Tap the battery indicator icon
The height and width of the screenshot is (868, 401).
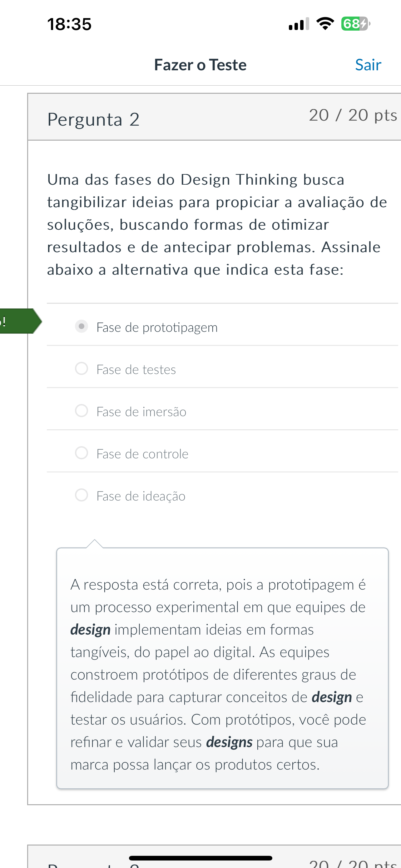[355, 23]
